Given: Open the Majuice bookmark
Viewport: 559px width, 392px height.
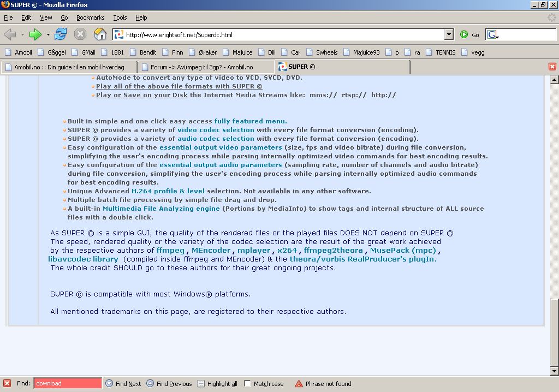Looking at the screenshot, I should tap(237, 52).
